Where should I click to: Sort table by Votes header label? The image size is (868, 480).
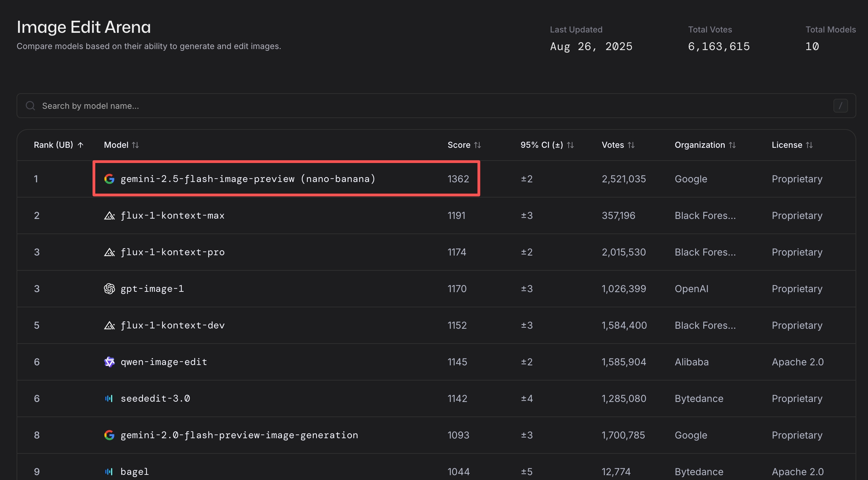[x=613, y=145]
